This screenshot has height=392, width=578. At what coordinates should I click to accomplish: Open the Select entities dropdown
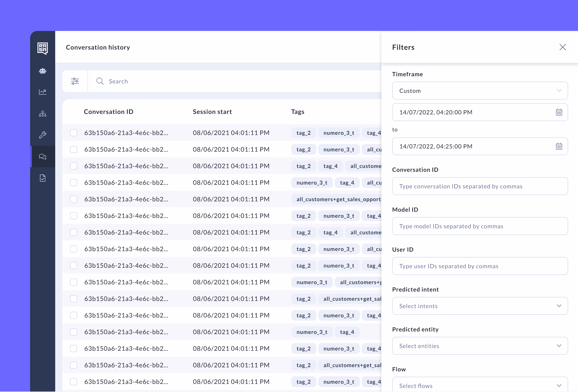click(x=480, y=346)
